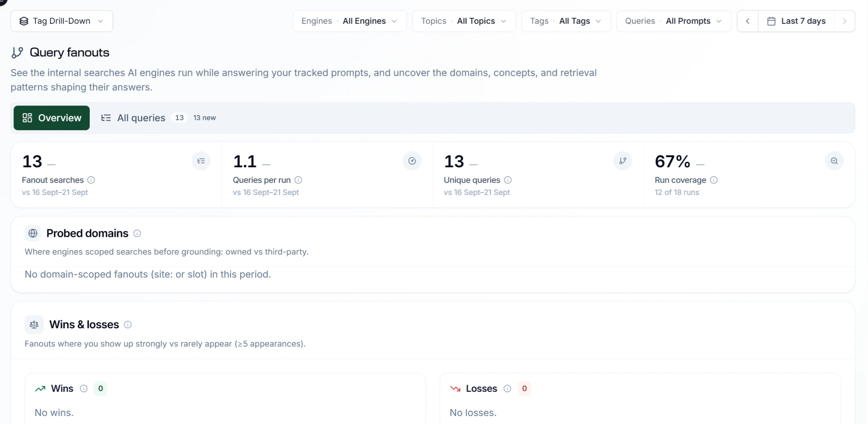Click the All queries count badge 13
868x424 pixels.
pyautogui.click(x=180, y=118)
